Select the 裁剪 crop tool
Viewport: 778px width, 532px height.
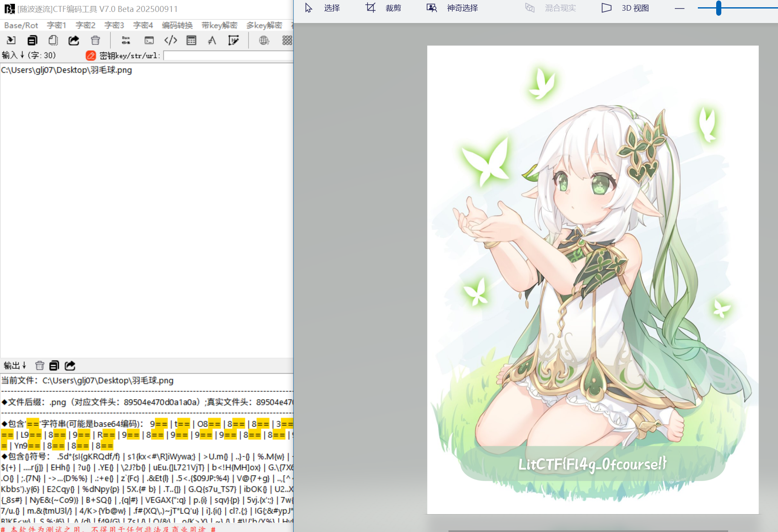click(x=383, y=8)
